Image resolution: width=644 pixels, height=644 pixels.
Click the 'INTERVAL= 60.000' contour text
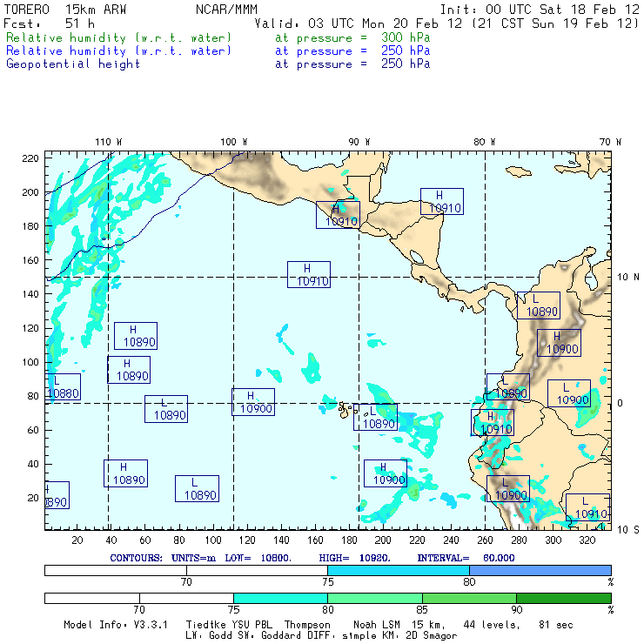coord(466,558)
